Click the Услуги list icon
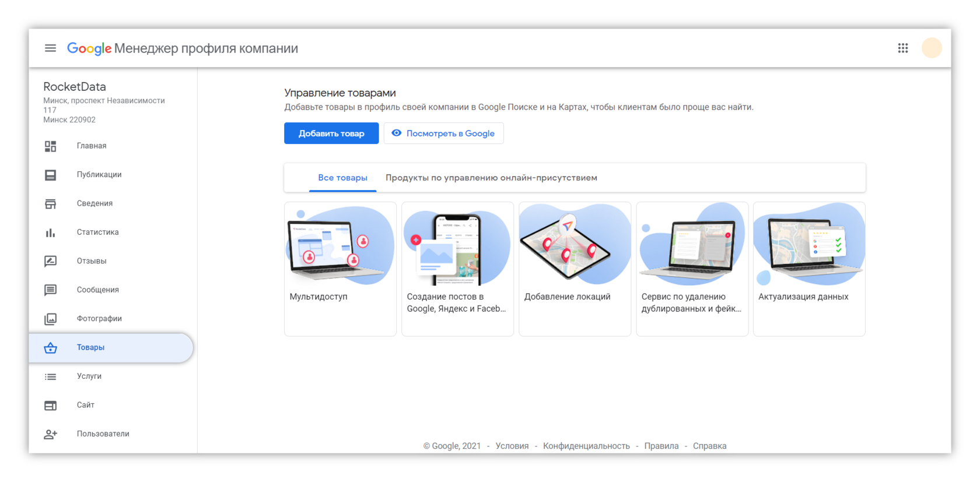Image resolution: width=980 pixels, height=482 pixels. tap(51, 377)
